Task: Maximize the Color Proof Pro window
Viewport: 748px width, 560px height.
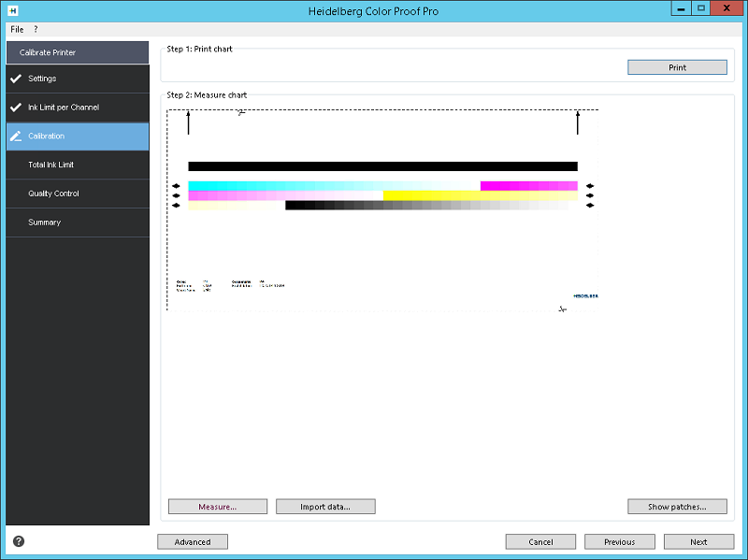Action: [x=700, y=8]
